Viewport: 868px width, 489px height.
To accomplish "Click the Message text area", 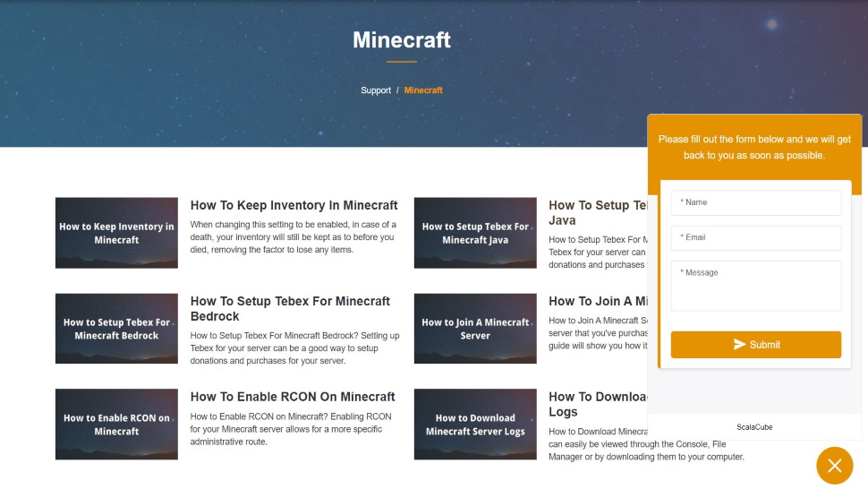I will [x=755, y=286].
